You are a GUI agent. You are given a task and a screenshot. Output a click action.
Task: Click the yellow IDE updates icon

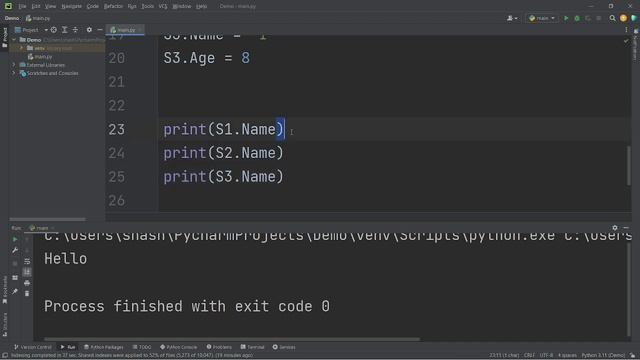click(x=623, y=18)
